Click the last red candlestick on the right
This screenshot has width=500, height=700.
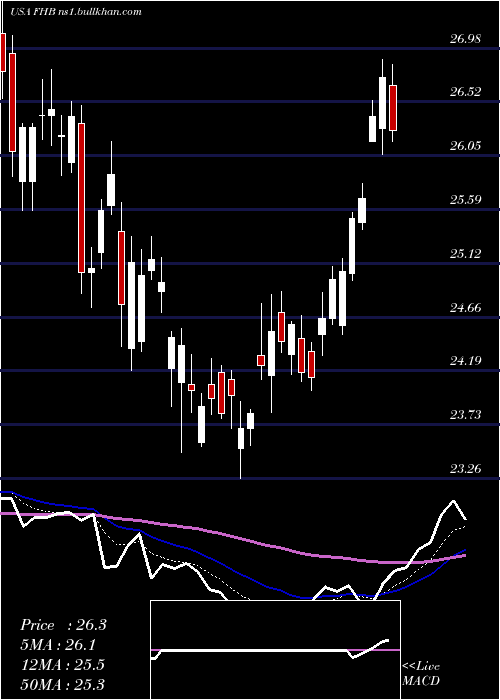(393, 108)
